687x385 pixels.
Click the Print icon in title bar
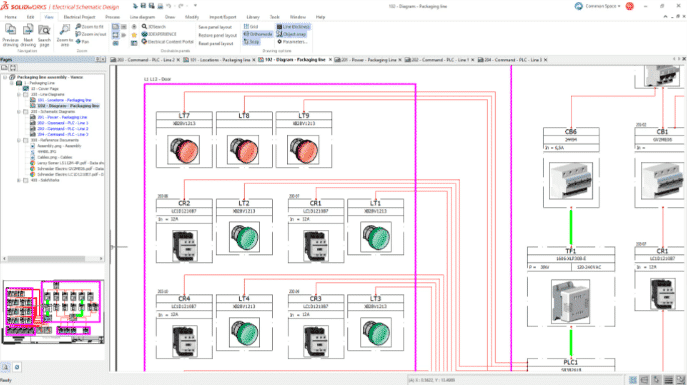(x=160, y=6)
